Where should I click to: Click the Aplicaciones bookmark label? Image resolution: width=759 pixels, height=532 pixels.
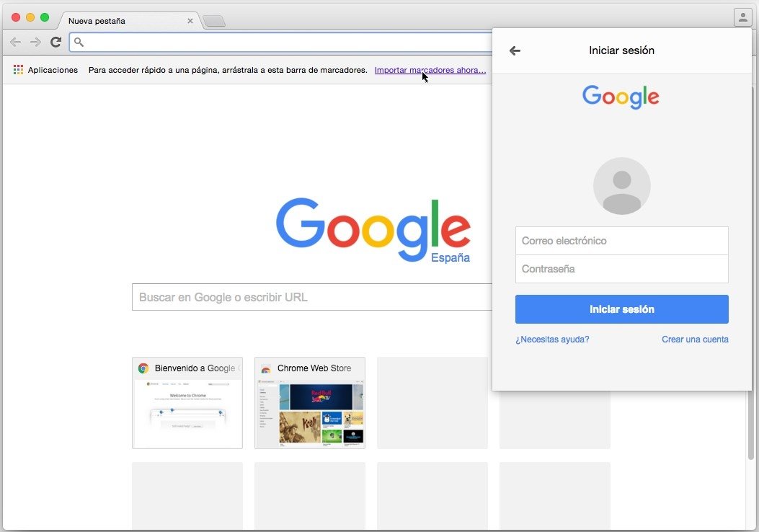[53, 70]
